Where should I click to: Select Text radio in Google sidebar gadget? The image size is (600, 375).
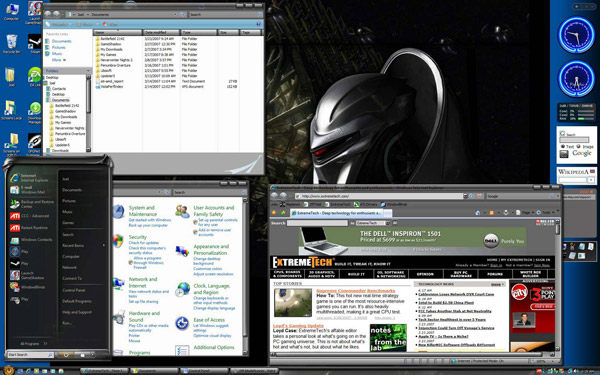(x=563, y=146)
